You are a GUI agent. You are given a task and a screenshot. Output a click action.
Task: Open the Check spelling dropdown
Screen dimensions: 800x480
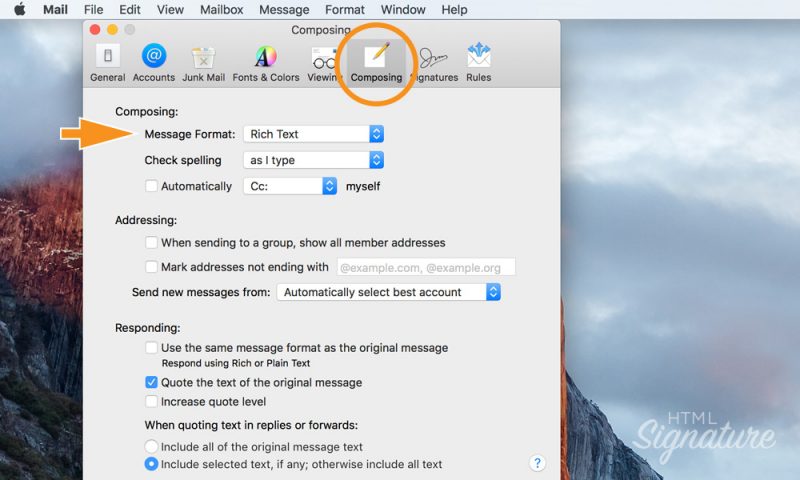click(314, 160)
